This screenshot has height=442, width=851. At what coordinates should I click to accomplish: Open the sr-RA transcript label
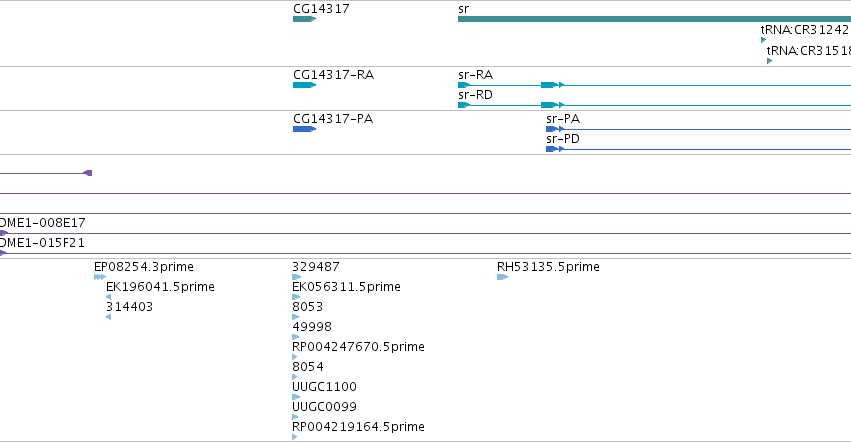click(475, 75)
